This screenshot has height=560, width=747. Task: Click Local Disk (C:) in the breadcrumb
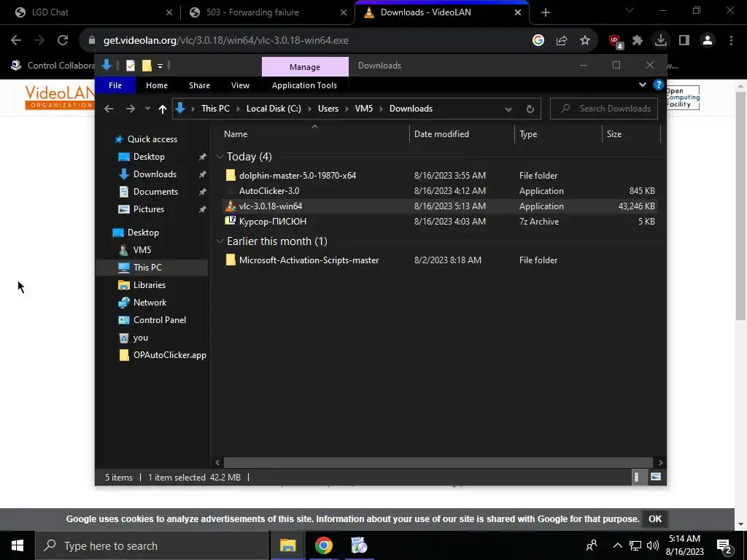274,109
